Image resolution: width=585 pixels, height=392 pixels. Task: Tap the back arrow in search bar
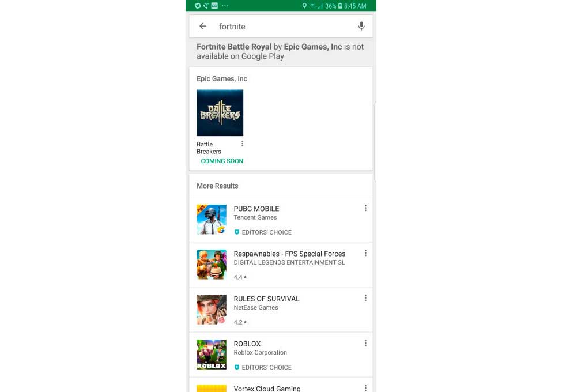click(x=202, y=26)
